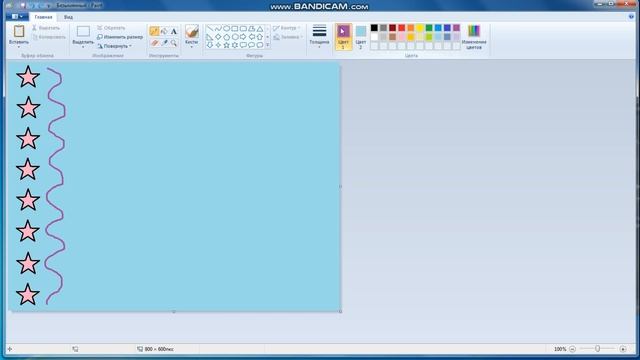Click the Paste (Вставить) clipboard icon
This screenshot has height=360, width=640.
coord(19,31)
